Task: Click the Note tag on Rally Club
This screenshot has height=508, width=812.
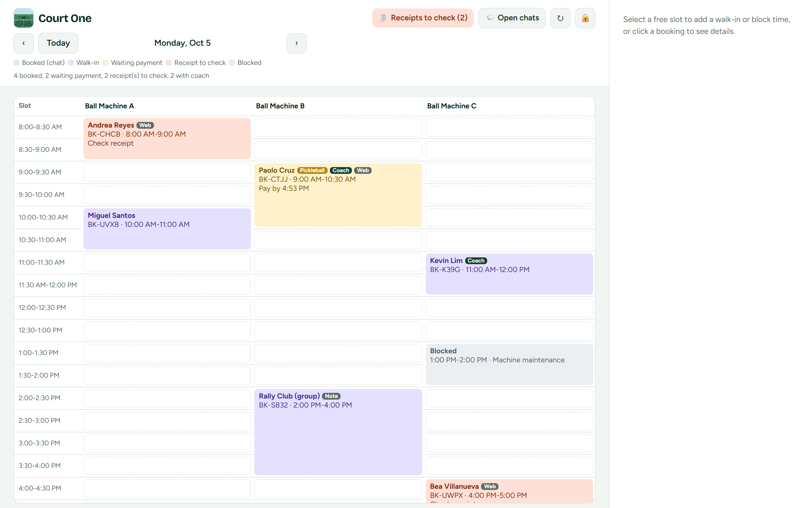Action: (331, 396)
